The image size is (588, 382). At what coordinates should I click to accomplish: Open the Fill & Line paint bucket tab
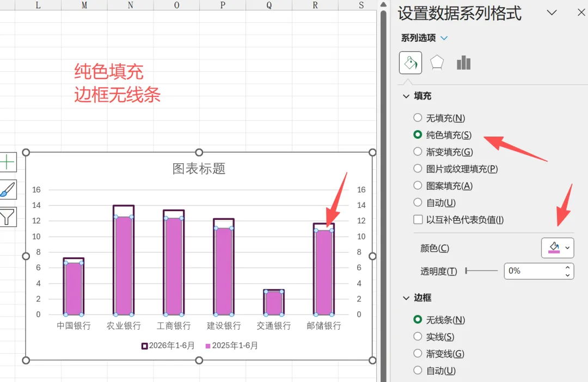pos(411,63)
